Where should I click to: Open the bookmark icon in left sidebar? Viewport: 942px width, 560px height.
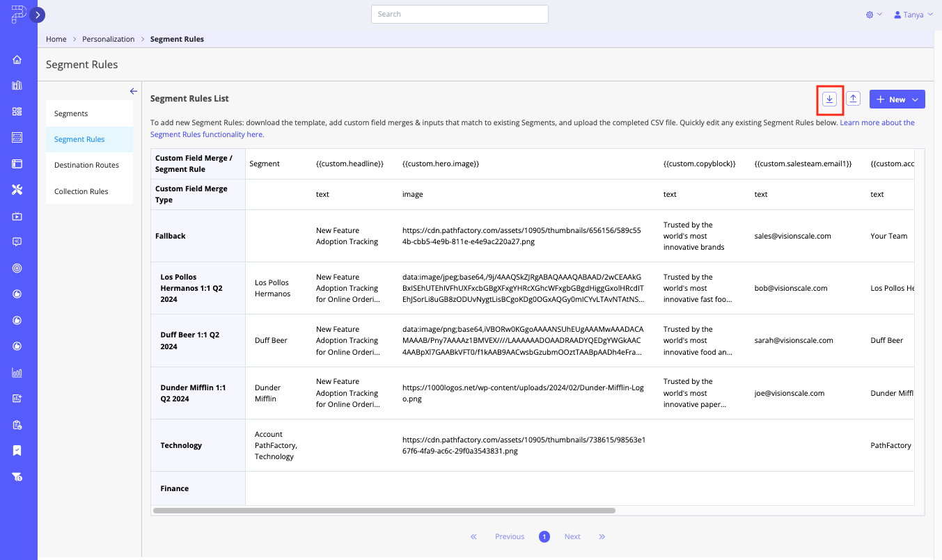tap(17, 450)
